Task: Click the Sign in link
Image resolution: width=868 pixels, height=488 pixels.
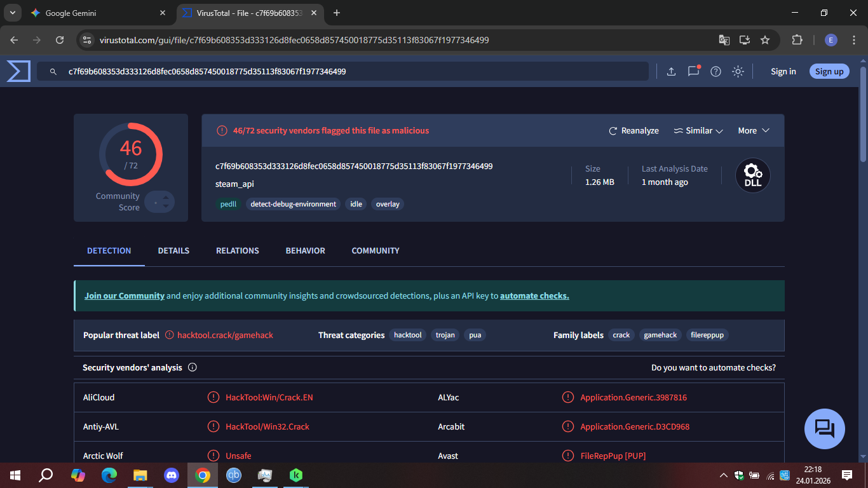Action: pyautogui.click(x=783, y=72)
